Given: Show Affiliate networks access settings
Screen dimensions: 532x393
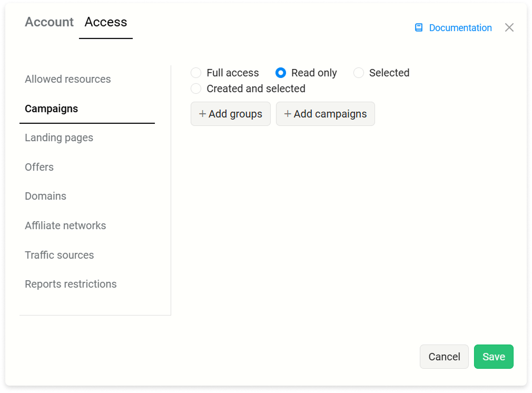Looking at the screenshot, I should (x=65, y=225).
